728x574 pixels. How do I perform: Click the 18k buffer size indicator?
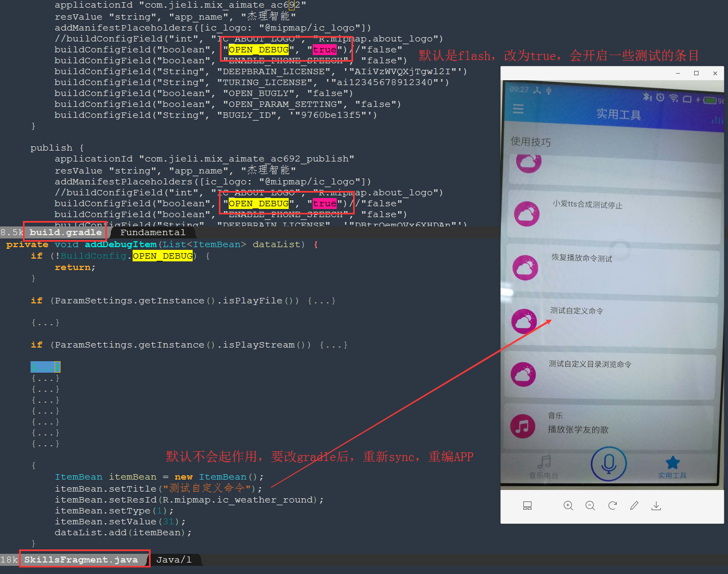tap(9, 560)
